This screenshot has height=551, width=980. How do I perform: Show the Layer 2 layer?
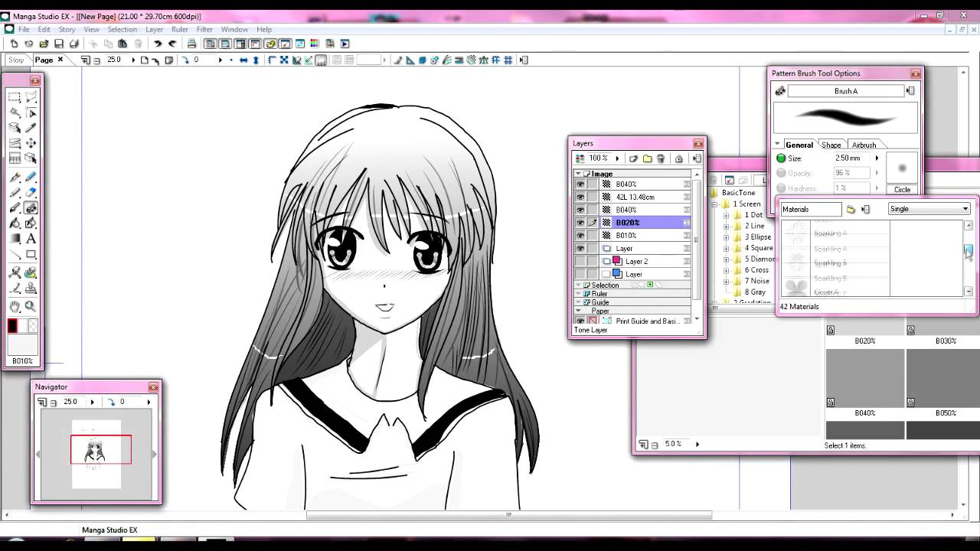pyautogui.click(x=580, y=261)
